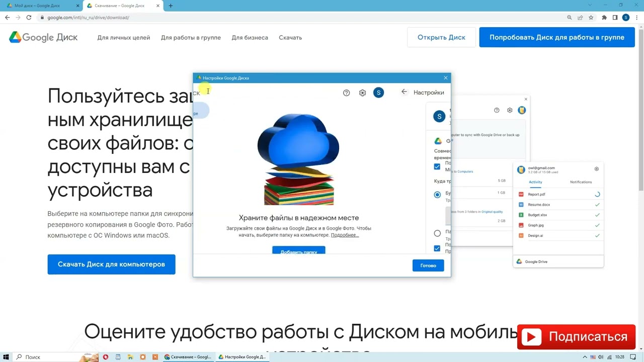Open the Chrome three-dot menu

636,18
